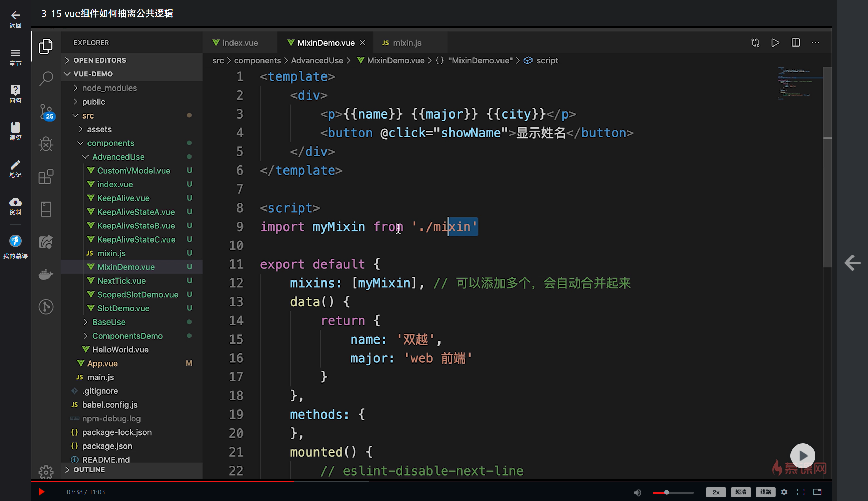Expand the assets folder
This screenshot has height=501, width=868.
pyautogui.click(x=132, y=129)
